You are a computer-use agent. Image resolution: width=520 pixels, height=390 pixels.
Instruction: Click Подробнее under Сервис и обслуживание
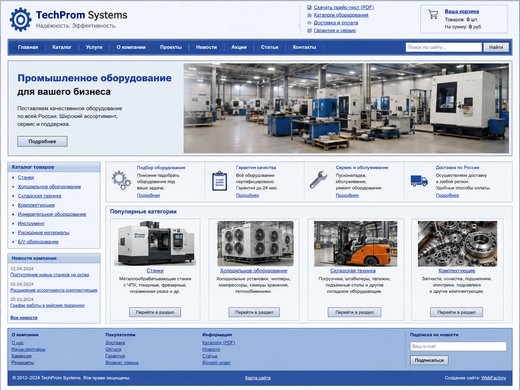(x=347, y=195)
